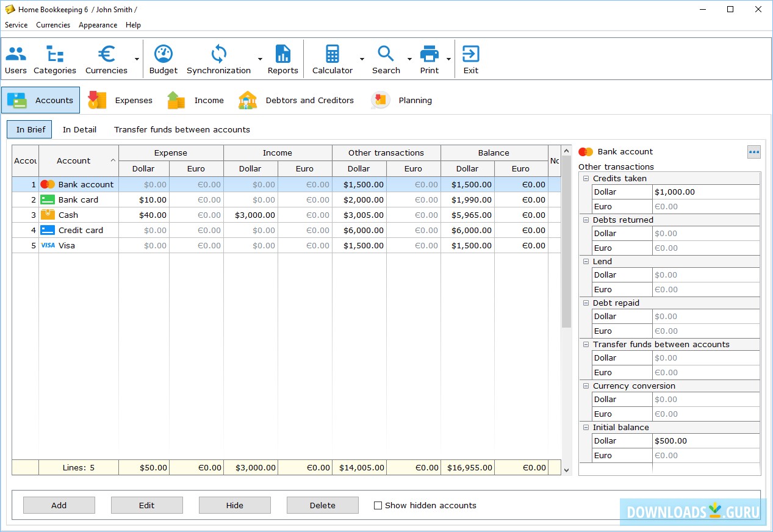Click the Exit icon
773x532 pixels.
click(470, 58)
